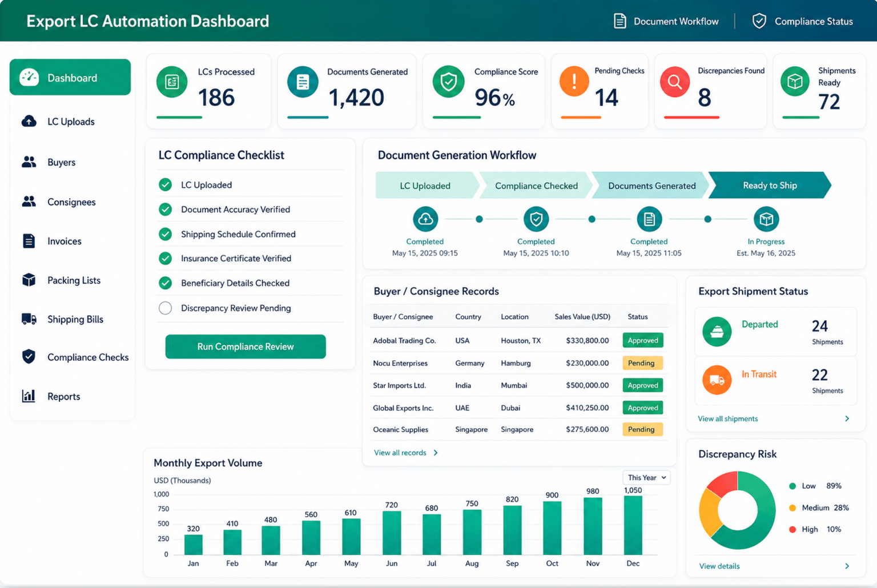Click the Reports bar chart icon
Image resolution: width=877 pixels, height=588 pixels.
(x=29, y=396)
